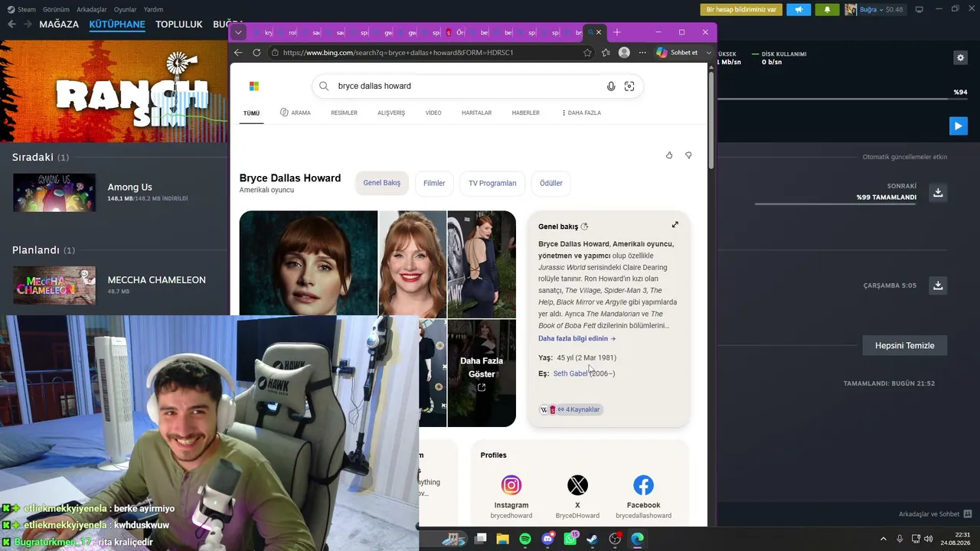Give a thumbs down on Bing results
980x551 pixels.
688,155
